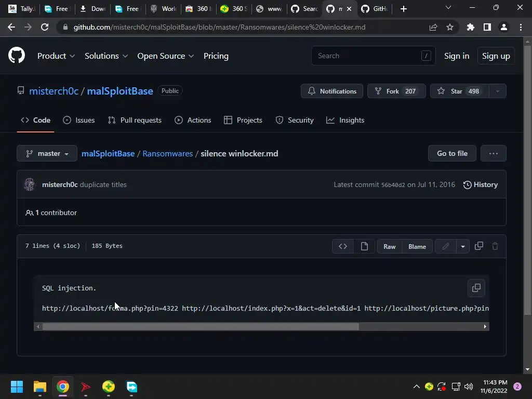
Task: Click the pencil edit file icon
Action: (445, 246)
